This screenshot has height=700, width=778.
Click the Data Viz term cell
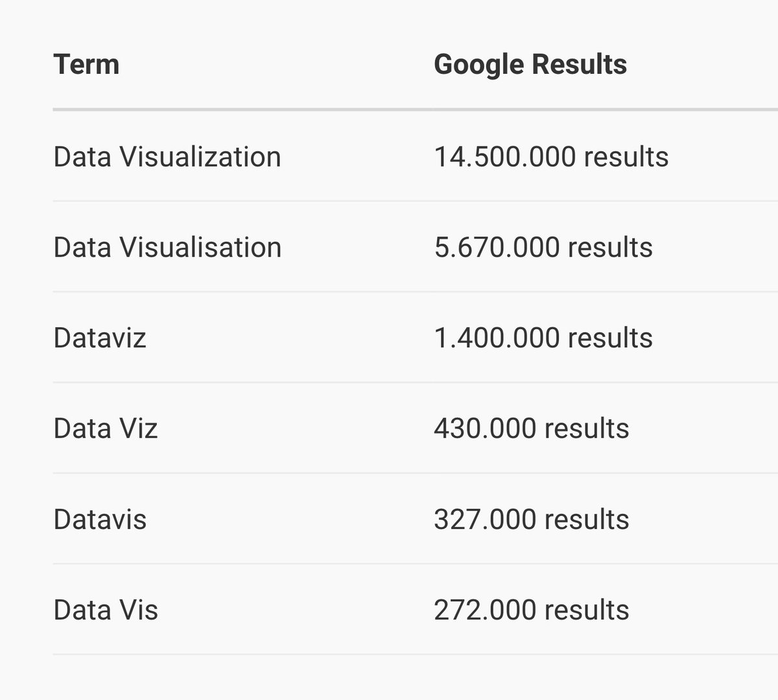[105, 429]
